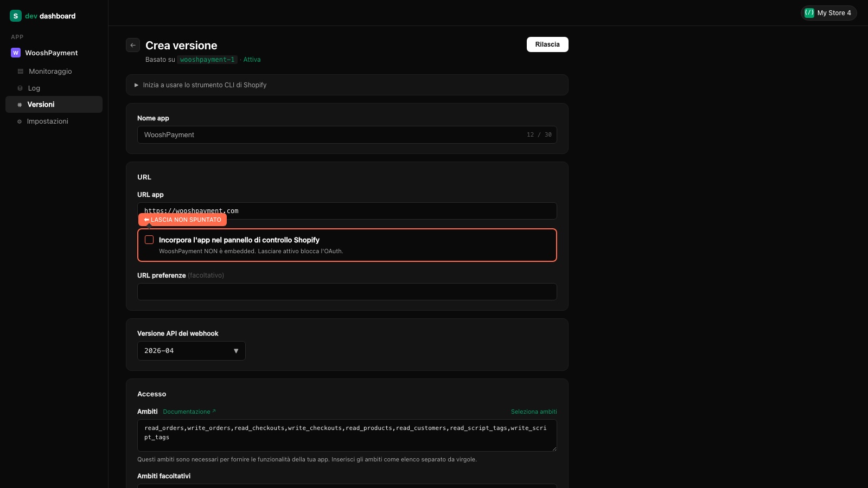The width and height of the screenshot is (868, 488).
Task: Open Impostazioni in the sidebar
Action: [54, 121]
